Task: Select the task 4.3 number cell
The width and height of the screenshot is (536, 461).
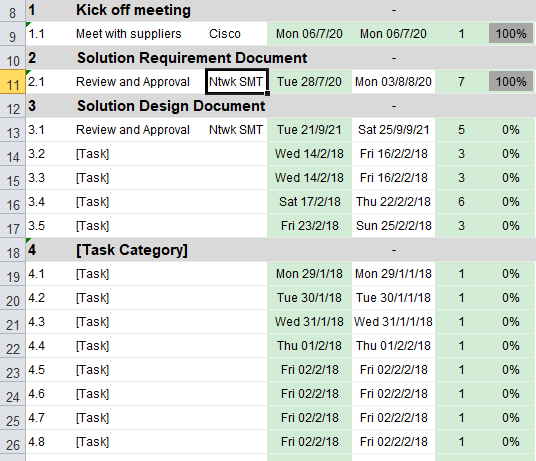Action: click(x=50, y=322)
